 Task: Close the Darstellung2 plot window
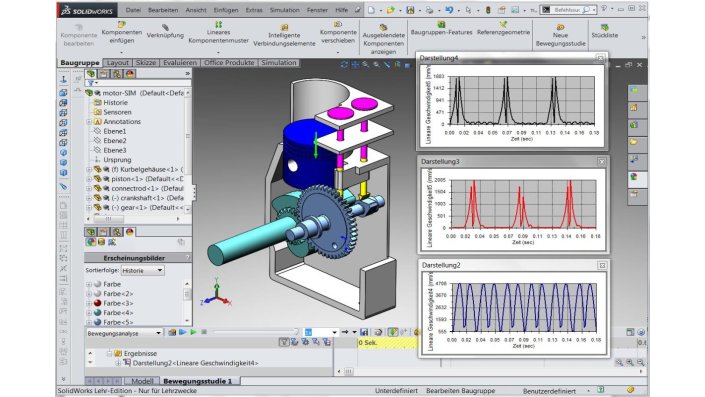602,266
